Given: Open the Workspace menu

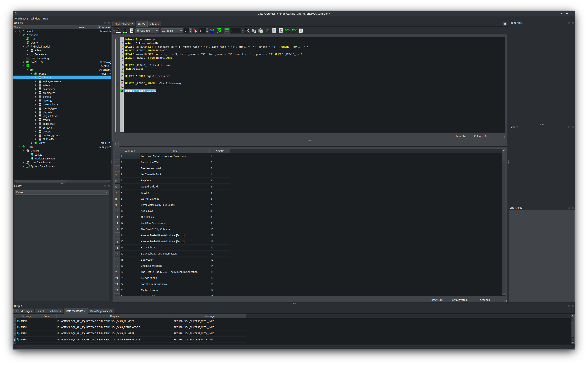Looking at the screenshot, I should click(21, 18).
